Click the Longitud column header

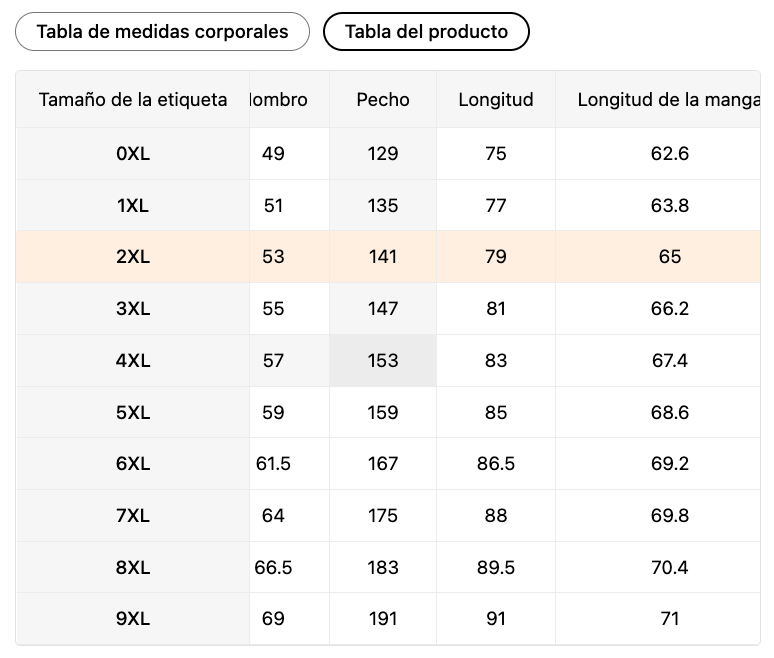[x=496, y=100]
